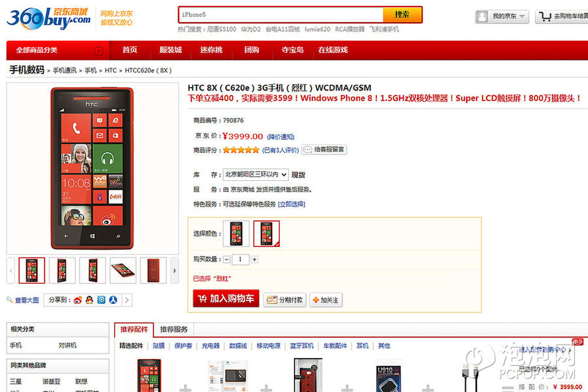
Task: Click the 给客服留言 chat bubble button
Action: coord(324,149)
